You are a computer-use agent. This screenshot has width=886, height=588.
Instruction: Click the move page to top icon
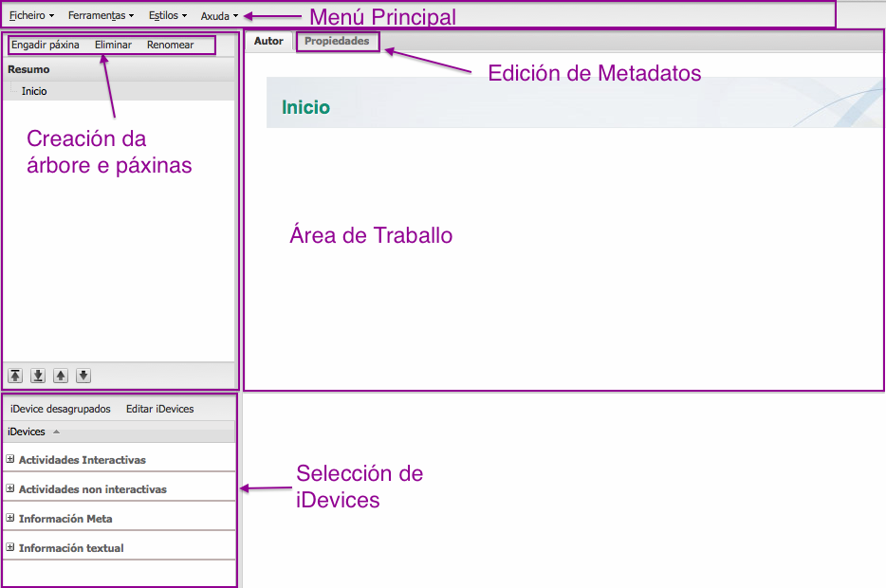[x=14, y=376]
